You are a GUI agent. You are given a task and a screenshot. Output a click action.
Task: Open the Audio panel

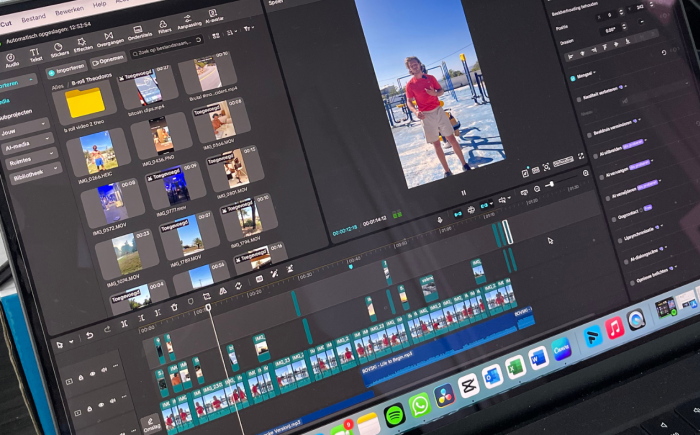point(11,56)
